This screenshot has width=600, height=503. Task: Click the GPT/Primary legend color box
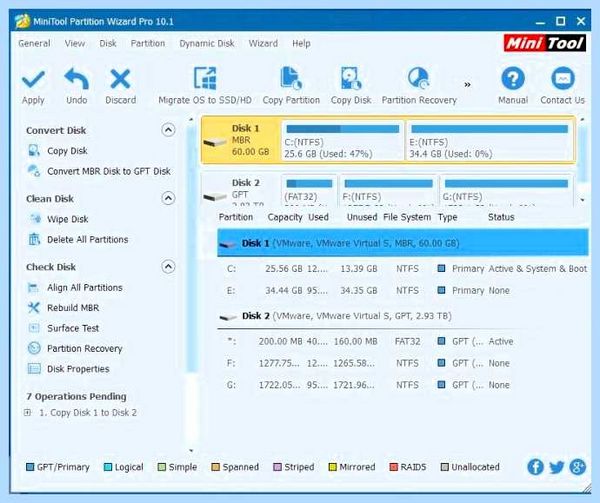[x=30, y=467]
